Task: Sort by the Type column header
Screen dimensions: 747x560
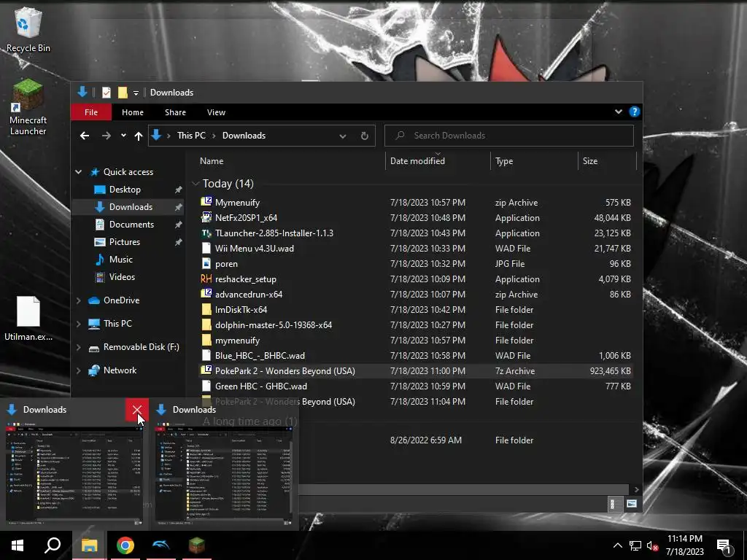Action: 504,161
